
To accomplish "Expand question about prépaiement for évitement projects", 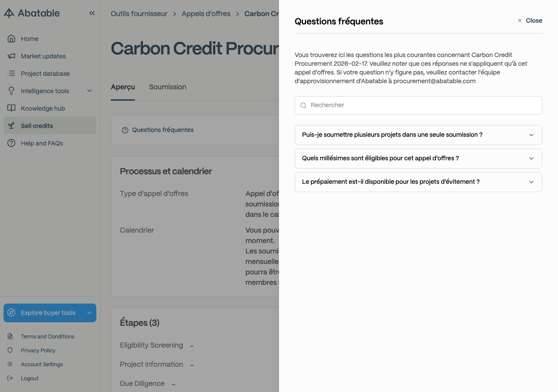I will (x=418, y=182).
